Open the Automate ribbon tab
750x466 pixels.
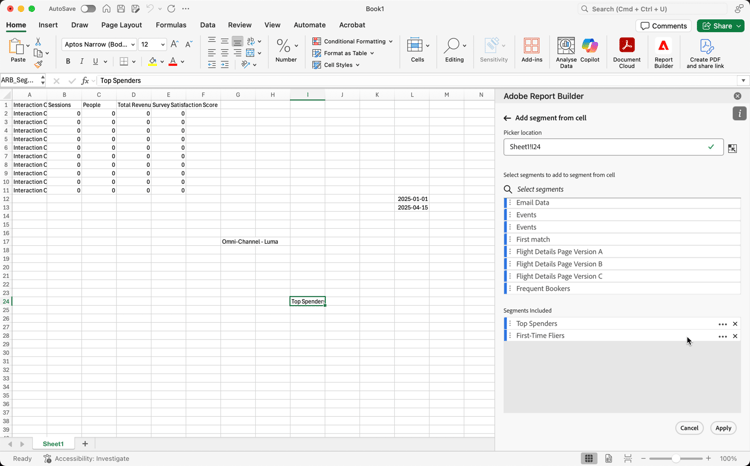click(x=309, y=25)
